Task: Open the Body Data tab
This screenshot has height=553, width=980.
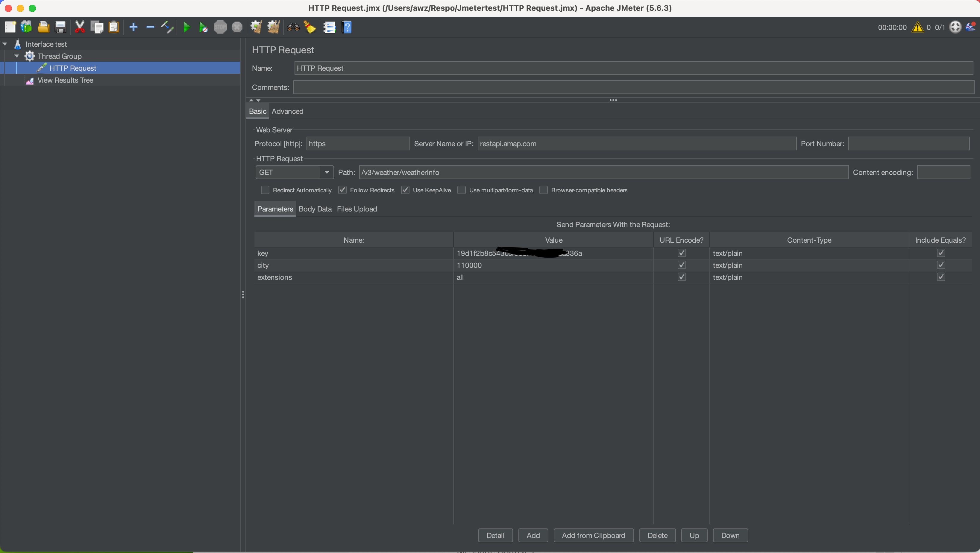Action: pyautogui.click(x=315, y=209)
